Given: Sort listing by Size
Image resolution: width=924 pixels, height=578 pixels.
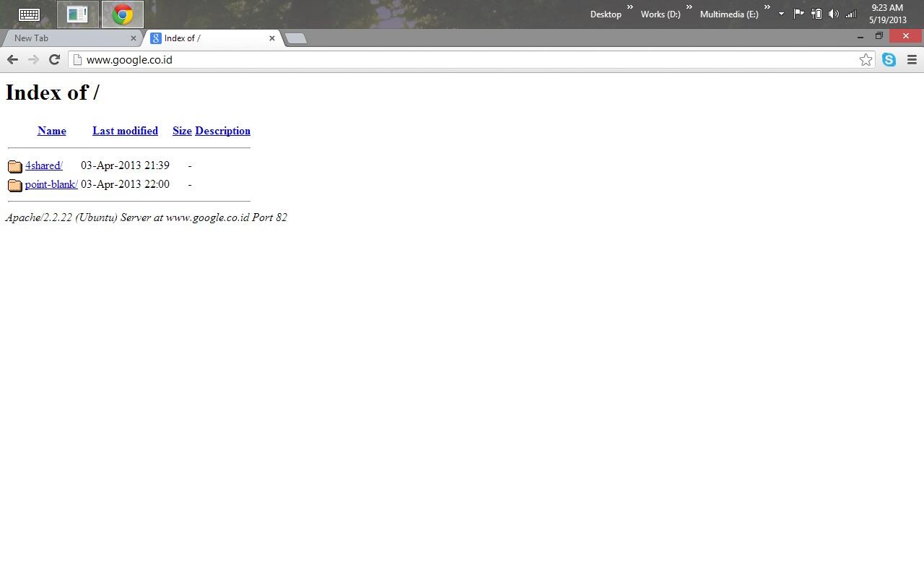Looking at the screenshot, I should point(182,131).
